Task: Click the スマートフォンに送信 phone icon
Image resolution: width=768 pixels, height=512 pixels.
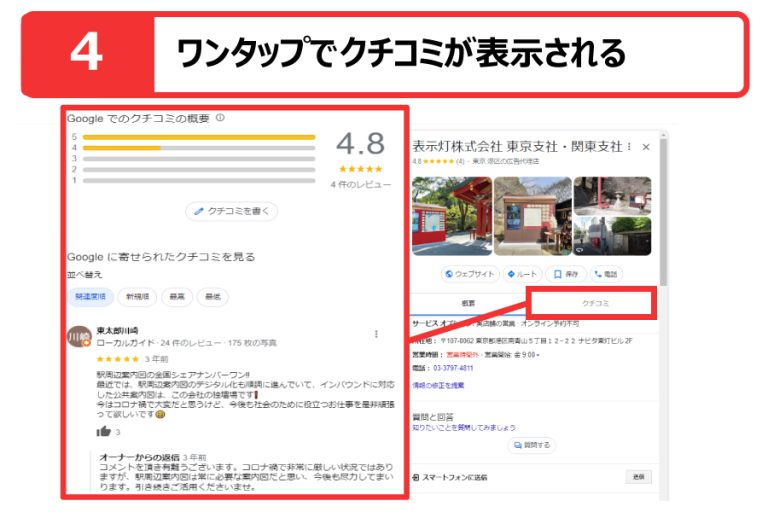Action: [416, 477]
